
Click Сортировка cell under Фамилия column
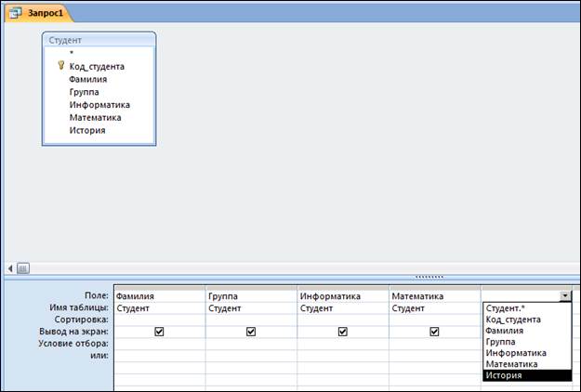pyautogui.click(x=160, y=320)
